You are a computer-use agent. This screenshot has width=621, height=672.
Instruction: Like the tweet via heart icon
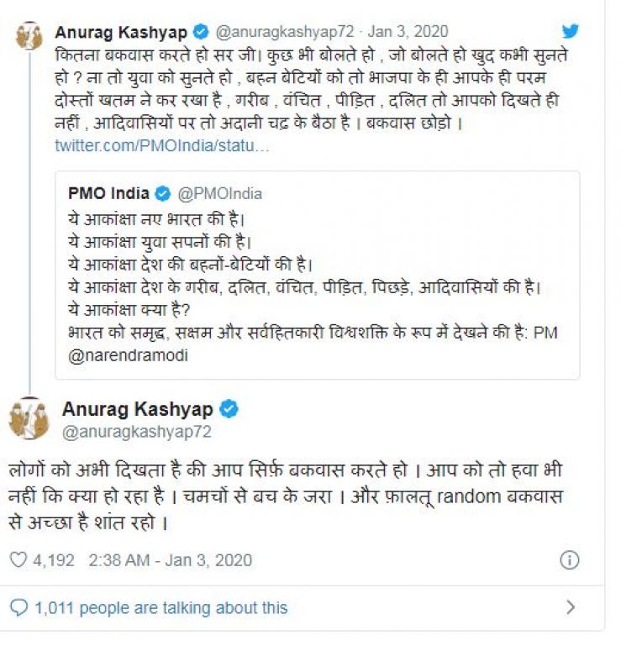(x=18, y=559)
